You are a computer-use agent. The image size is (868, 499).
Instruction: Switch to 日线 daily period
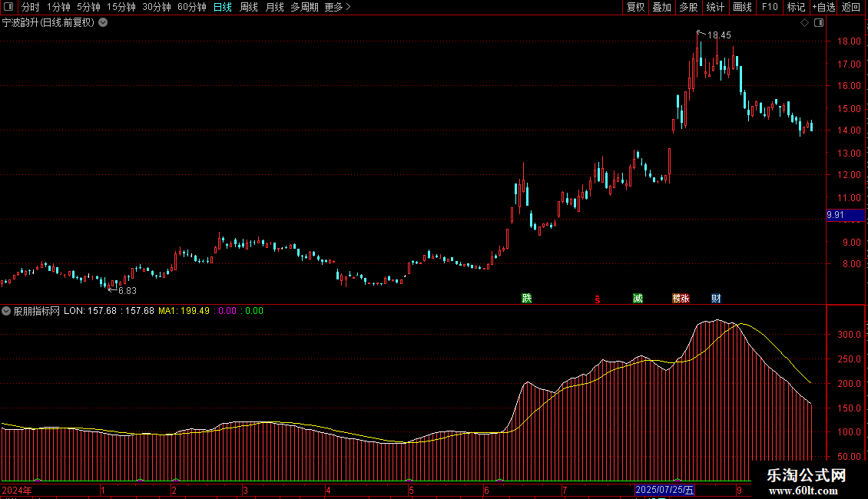(x=223, y=7)
